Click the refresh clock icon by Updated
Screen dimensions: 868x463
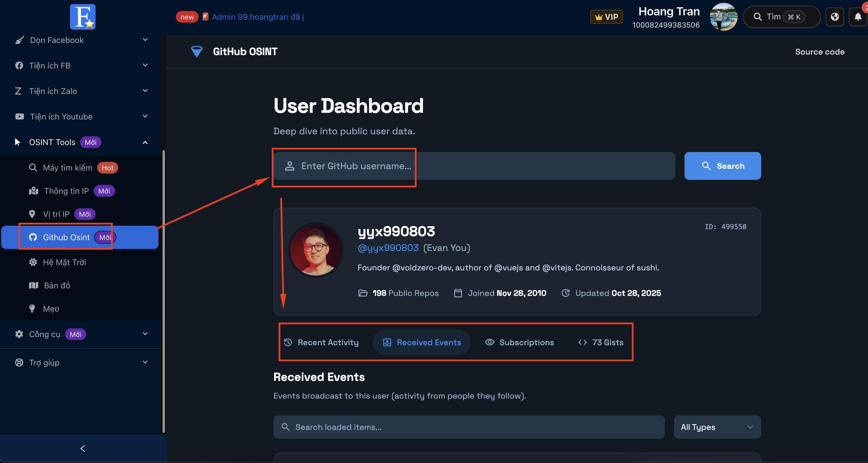click(565, 293)
